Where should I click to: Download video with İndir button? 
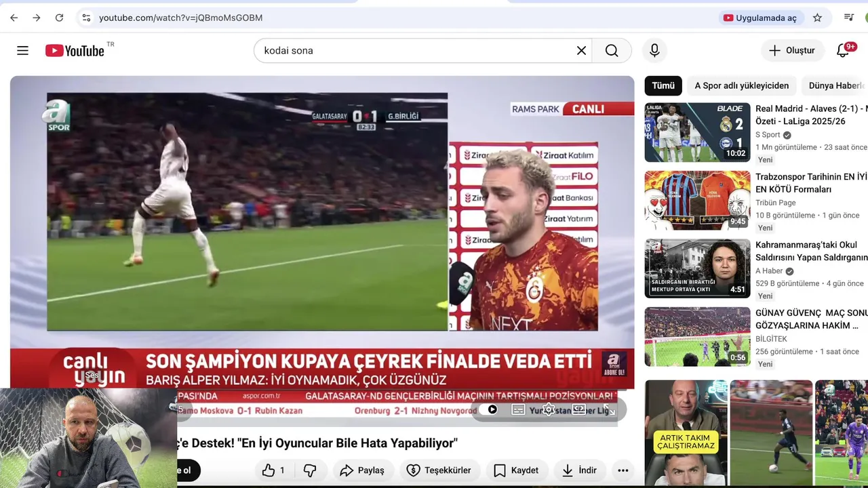pyautogui.click(x=579, y=470)
